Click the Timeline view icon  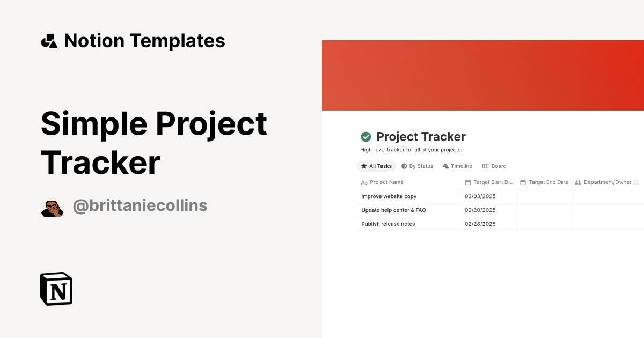point(445,166)
